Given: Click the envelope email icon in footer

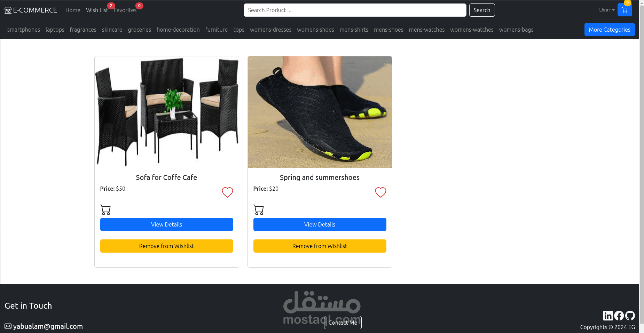Looking at the screenshot, I should (x=8, y=326).
